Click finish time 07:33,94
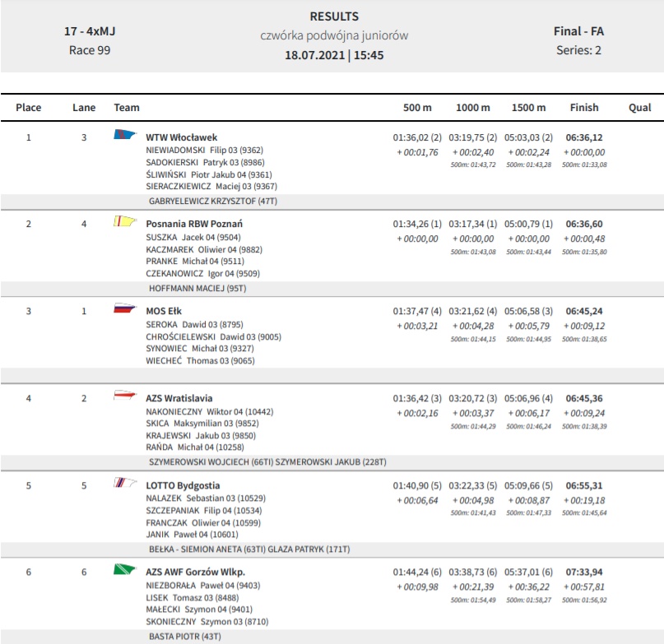 (x=584, y=572)
